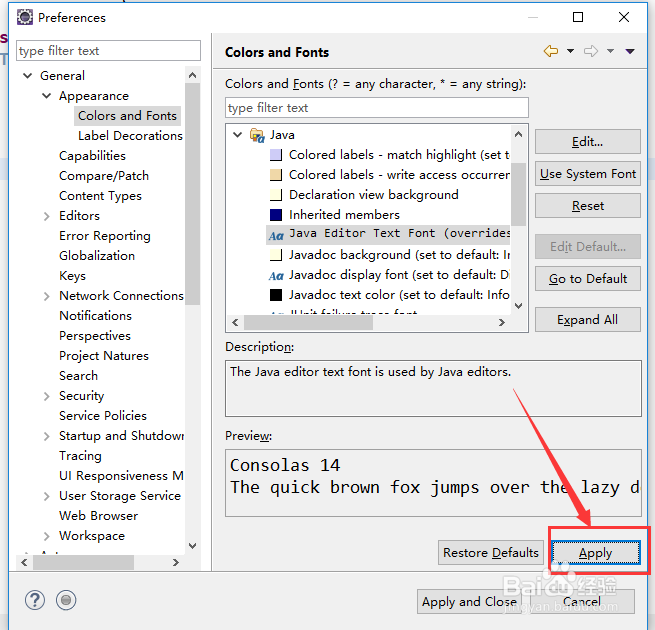Select the UI Responsiveness Monitoring item
This screenshot has height=630, width=655.
(121, 476)
